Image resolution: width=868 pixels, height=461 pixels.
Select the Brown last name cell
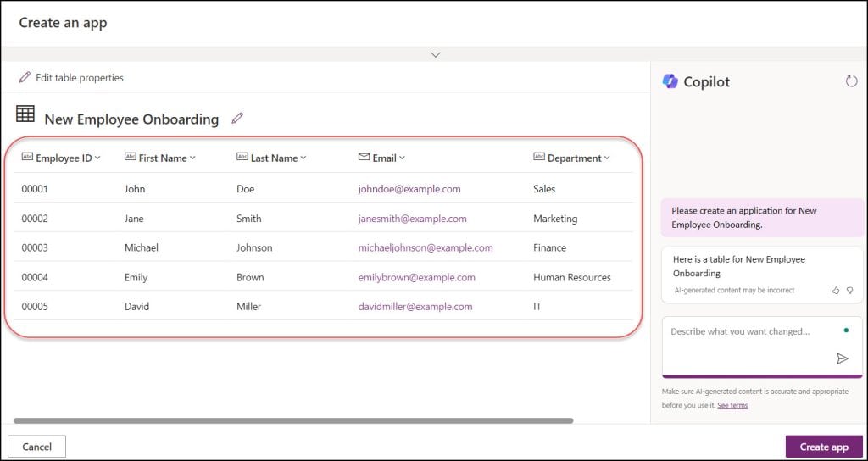coord(250,277)
